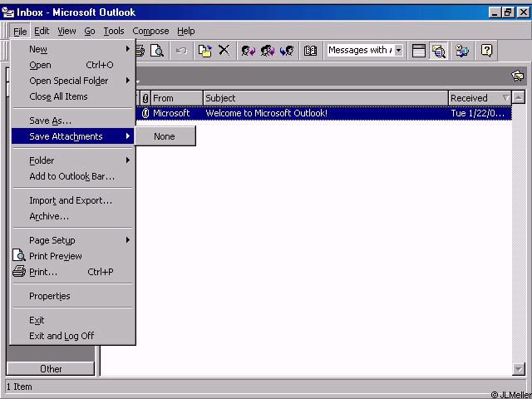Click the Reply to All toolbar icon
The height and width of the screenshot is (399, 532).
pyautogui.click(x=268, y=51)
